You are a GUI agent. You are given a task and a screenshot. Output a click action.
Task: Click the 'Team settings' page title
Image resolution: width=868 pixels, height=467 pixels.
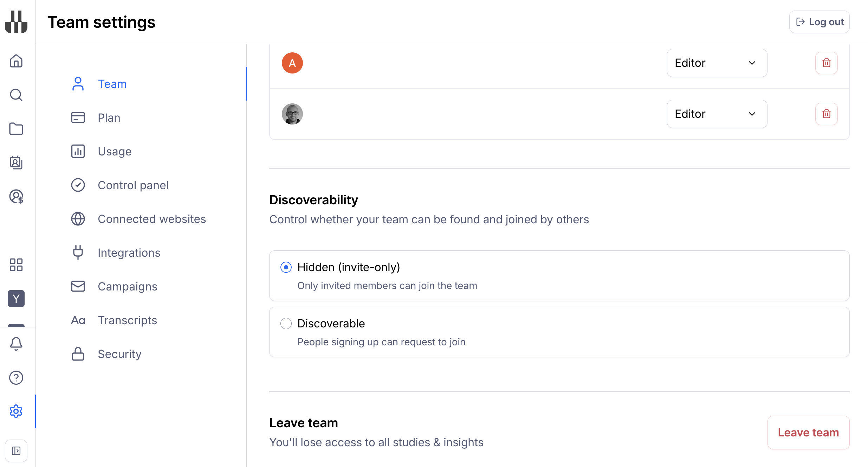tap(101, 22)
